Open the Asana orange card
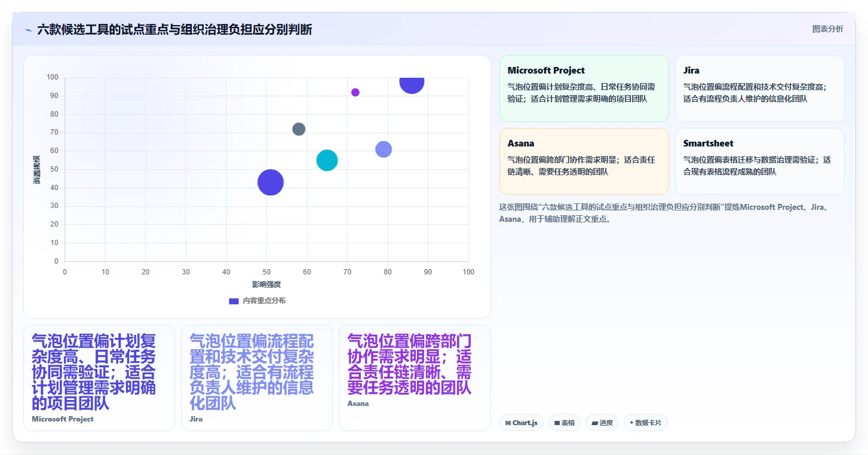Image resolution: width=868 pixels, height=455 pixels. click(x=584, y=161)
